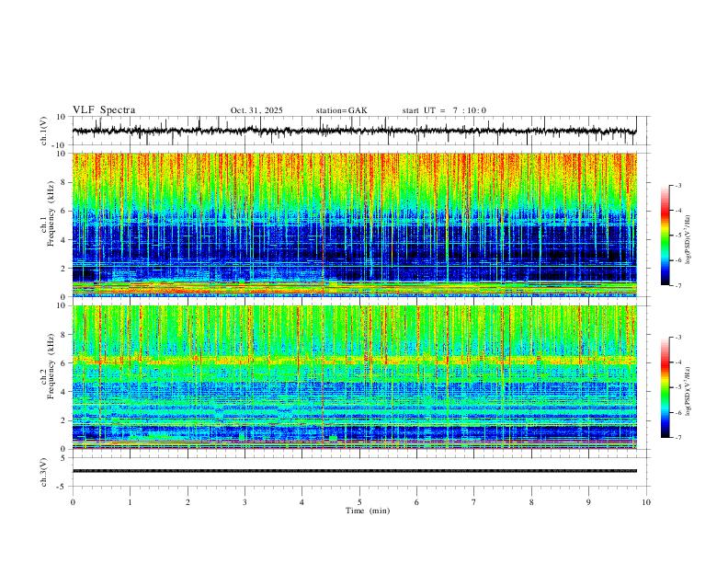Pick the ch.2 PSD color bar
The width and height of the screenshot is (728, 563).
point(665,387)
